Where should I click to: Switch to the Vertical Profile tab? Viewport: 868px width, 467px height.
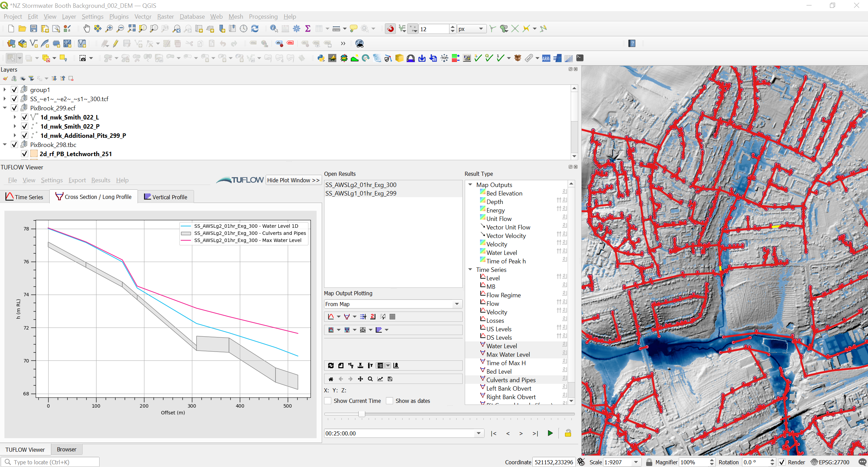[165, 197]
